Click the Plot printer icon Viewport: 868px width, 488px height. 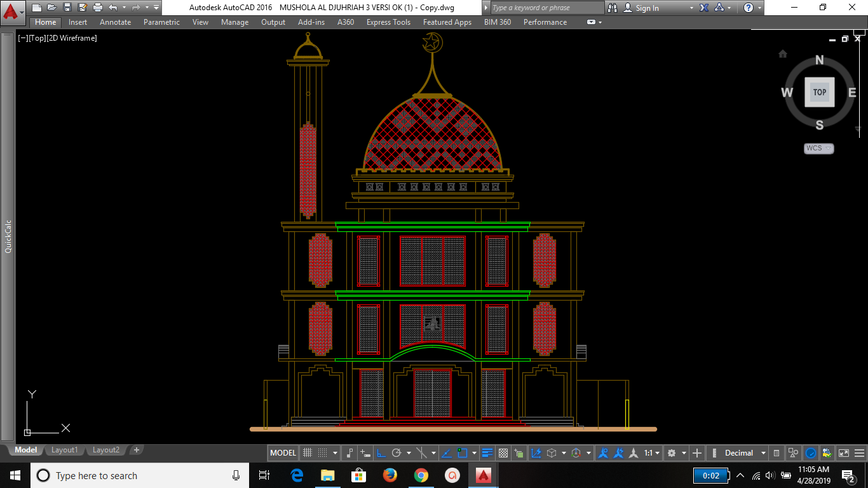coord(97,8)
